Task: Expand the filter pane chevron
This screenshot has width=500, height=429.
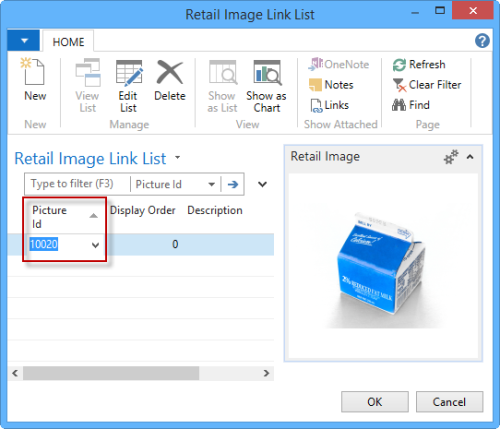Action: pyautogui.click(x=262, y=184)
